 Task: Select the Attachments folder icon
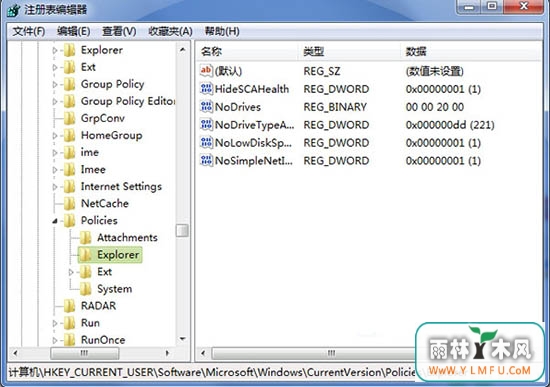pos(85,238)
